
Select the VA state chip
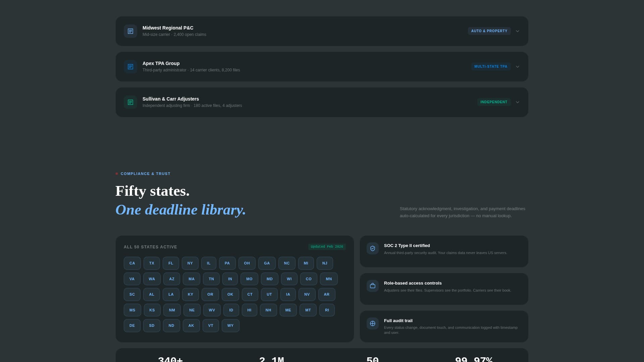(x=132, y=279)
